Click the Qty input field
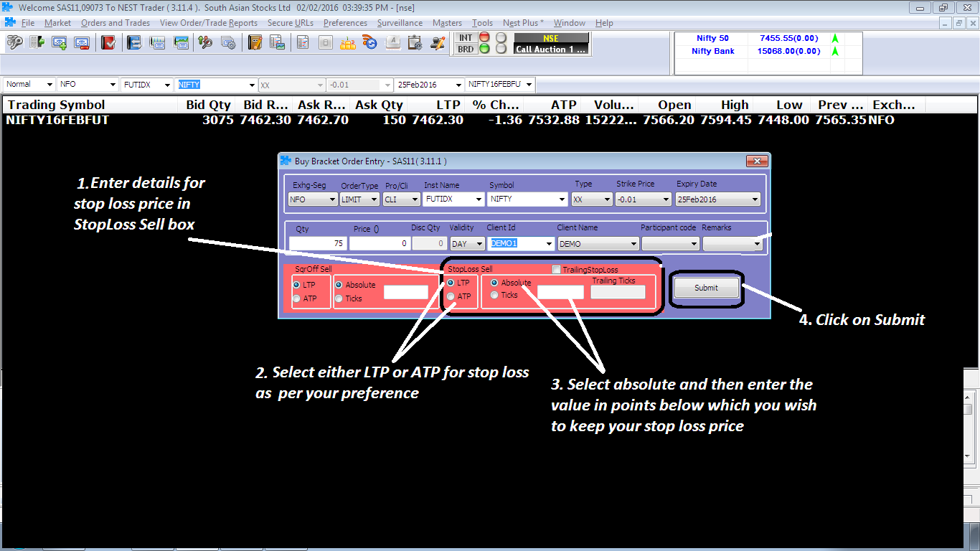Image resolution: width=980 pixels, height=551 pixels. [x=319, y=244]
